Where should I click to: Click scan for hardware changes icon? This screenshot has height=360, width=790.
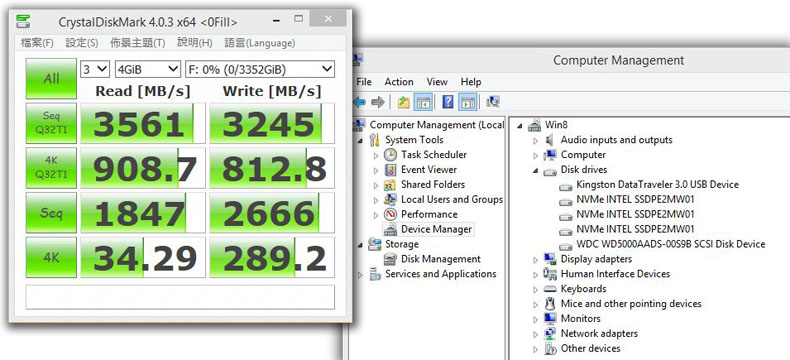tap(493, 102)
